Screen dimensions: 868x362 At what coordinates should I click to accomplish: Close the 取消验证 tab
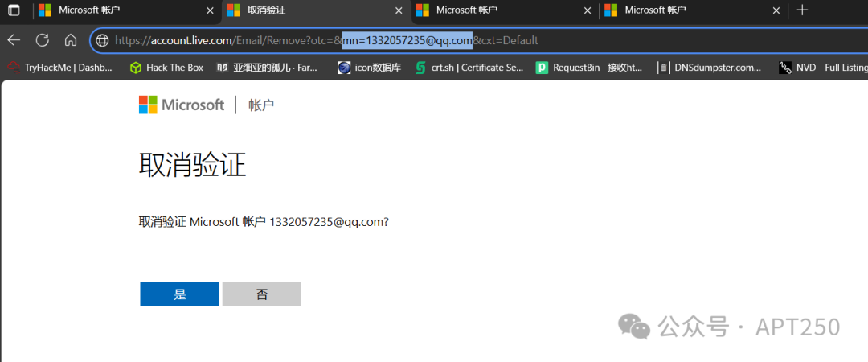pyautogui.click(x=399, y=10)
